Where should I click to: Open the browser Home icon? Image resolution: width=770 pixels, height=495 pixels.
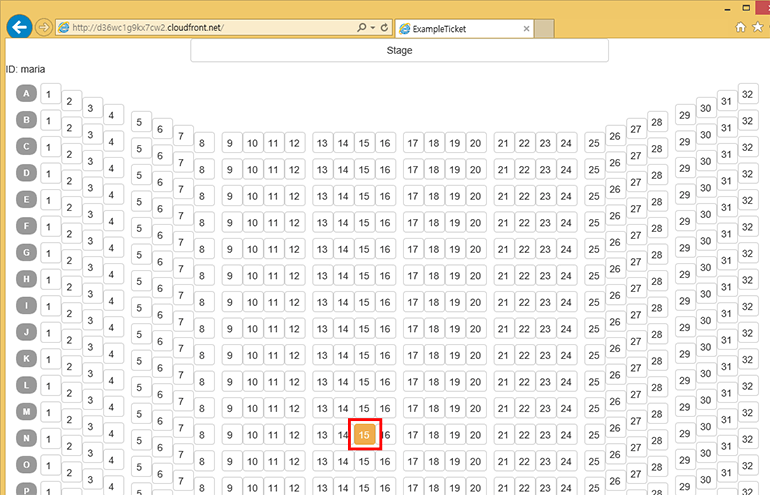(x=741, y=28)
